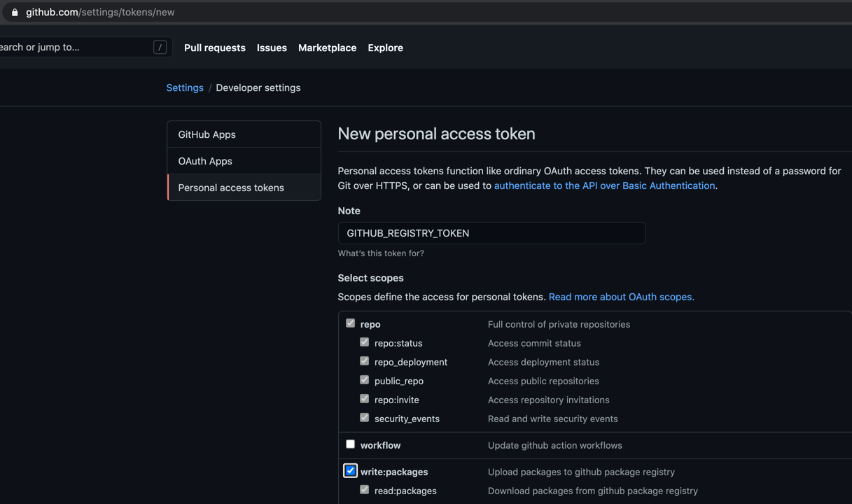Click the workflow scope label
Viewport: 852px width, 504px height.
click(x=380, y=445)
